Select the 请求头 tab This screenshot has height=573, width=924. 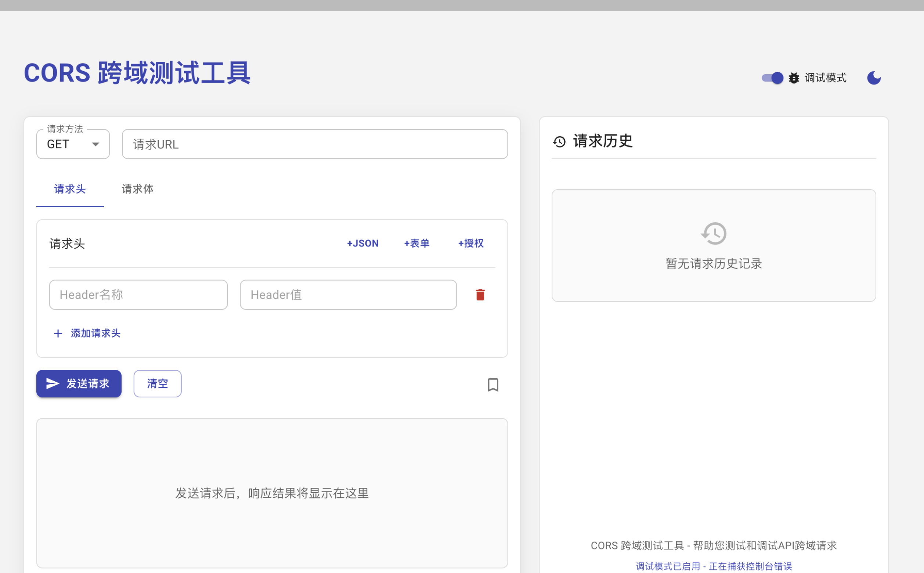coord(70,189)
